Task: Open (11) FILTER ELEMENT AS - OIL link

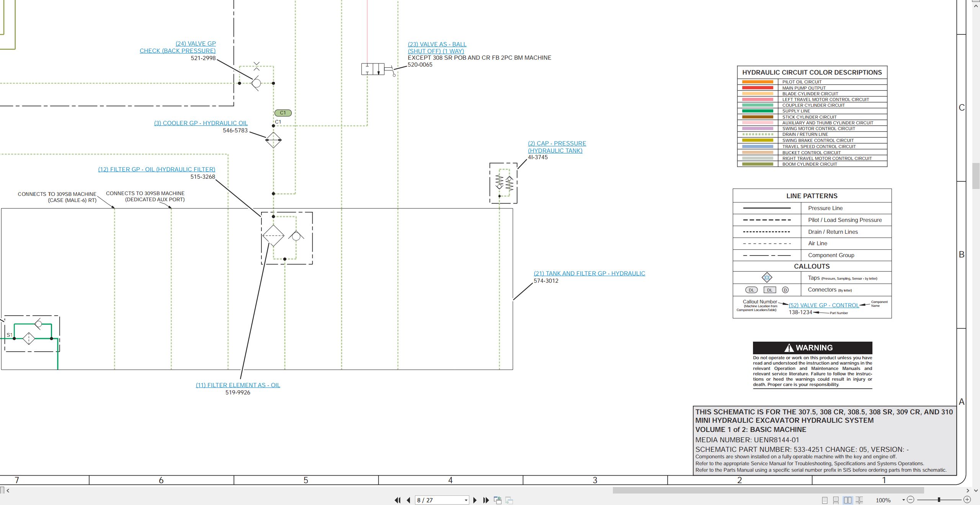Action: [238, 385]
